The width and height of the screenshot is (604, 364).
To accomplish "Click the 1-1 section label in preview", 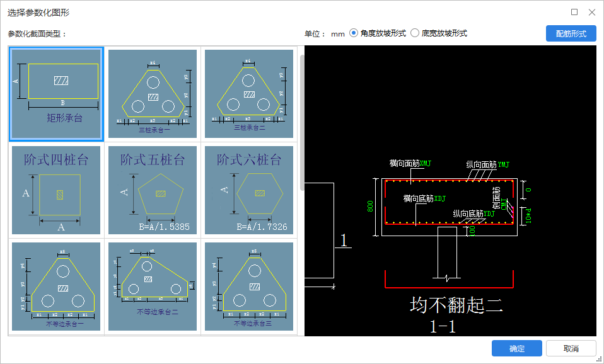I will coord(443,327).
